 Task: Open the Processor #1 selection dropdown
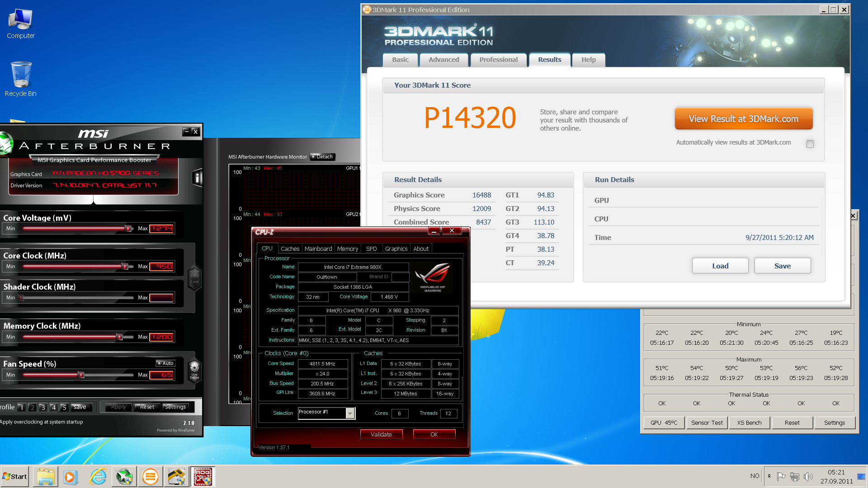(x=350, y=413)
